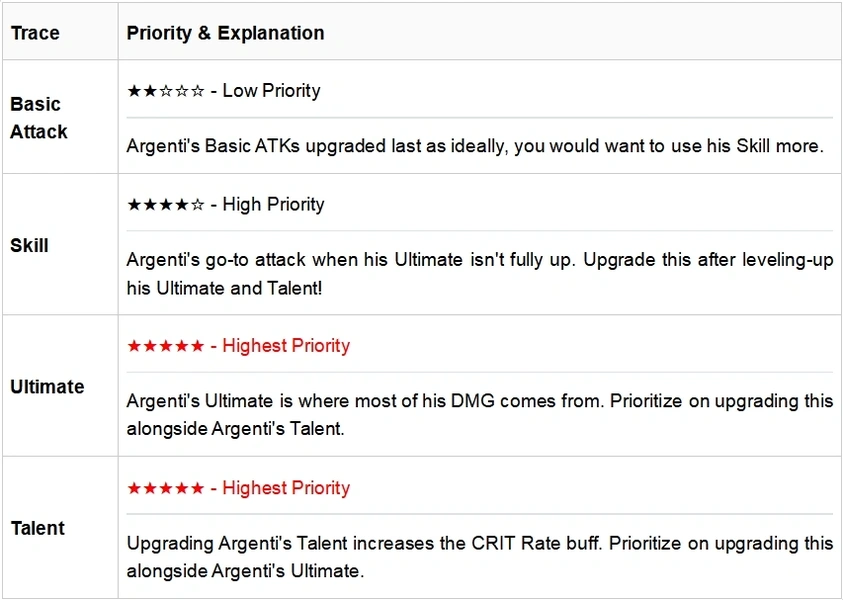Click the Basic Attack two-star rating

click(166, 91)
